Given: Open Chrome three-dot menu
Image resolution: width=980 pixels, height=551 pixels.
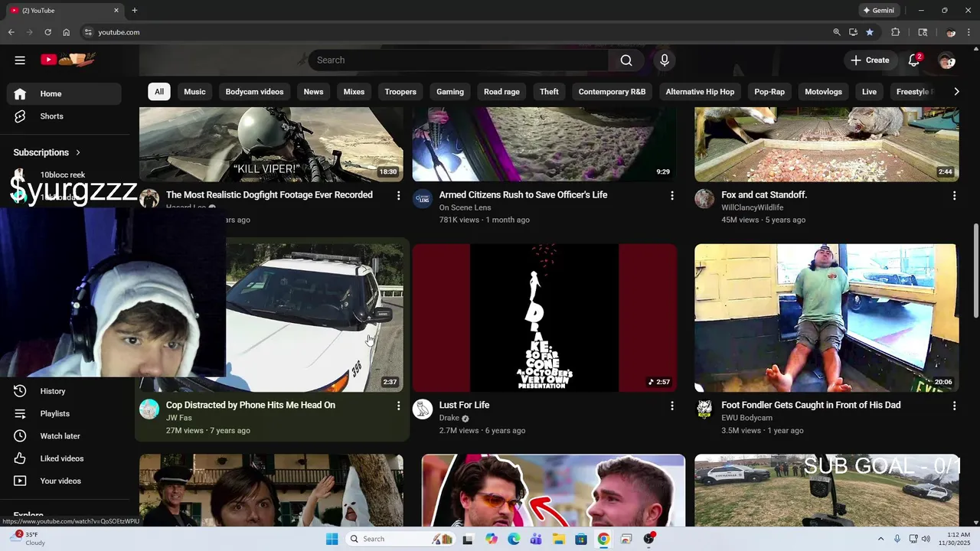Looking at the screenshot, I should coord(968,32).
